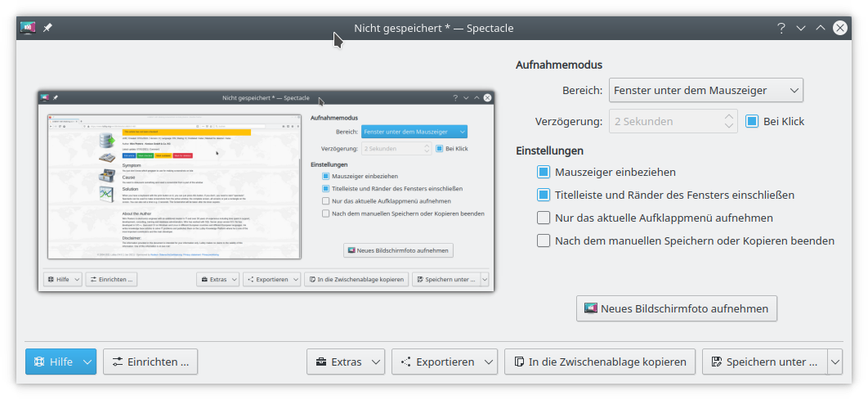Increase the Verzögerung delay with the up arrow
The image size is (868, 400).
[x=729, y=116]
